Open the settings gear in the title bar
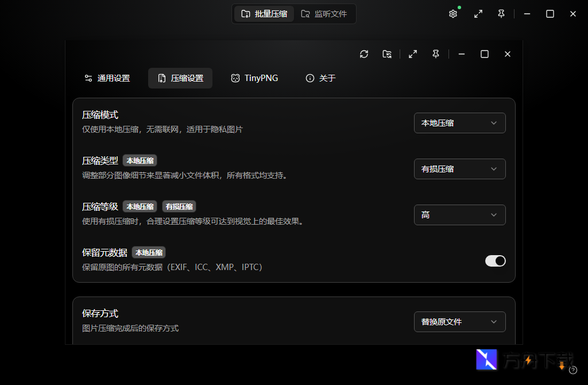This screenshot has width=588, height=385. click(453, 13)
